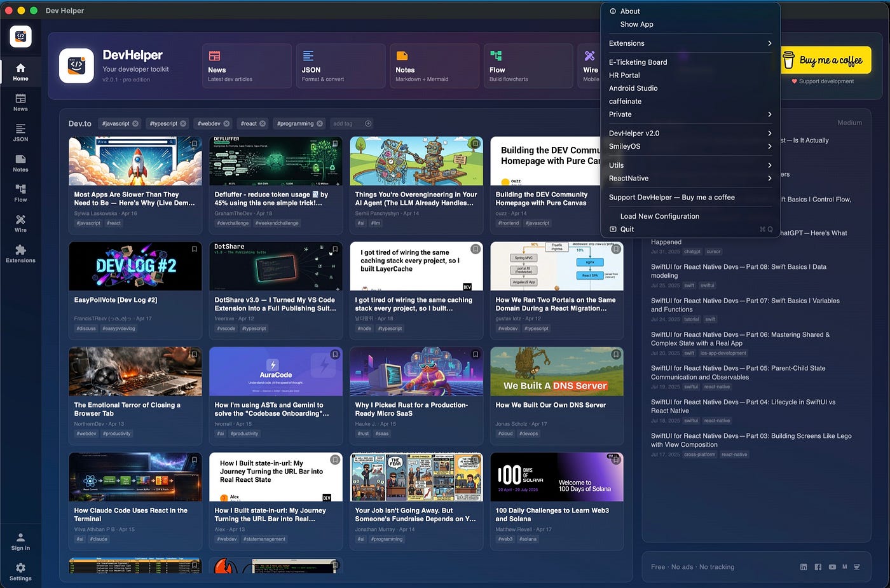The width and height of the screenshot is (890, 588).
Task: Remove the #webdev tag filter
Action: point(226,123)
